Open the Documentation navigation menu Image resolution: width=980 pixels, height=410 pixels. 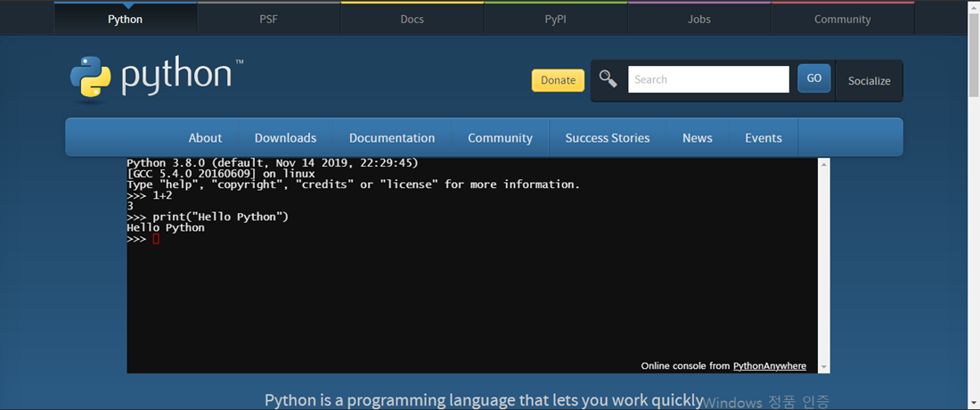[392, 137]
